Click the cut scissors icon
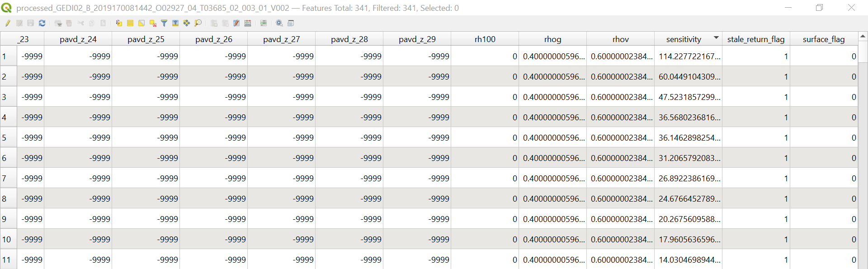This screenshot has width=868, height=269. 80,23
